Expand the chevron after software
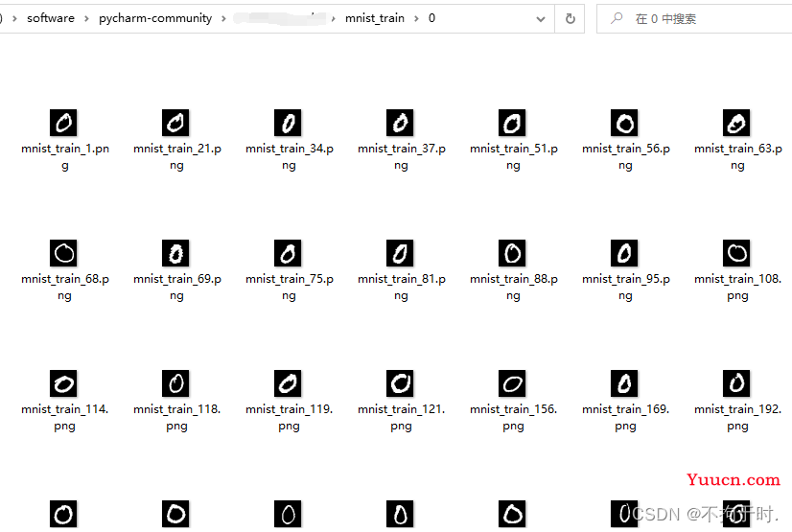 point(87,18)
